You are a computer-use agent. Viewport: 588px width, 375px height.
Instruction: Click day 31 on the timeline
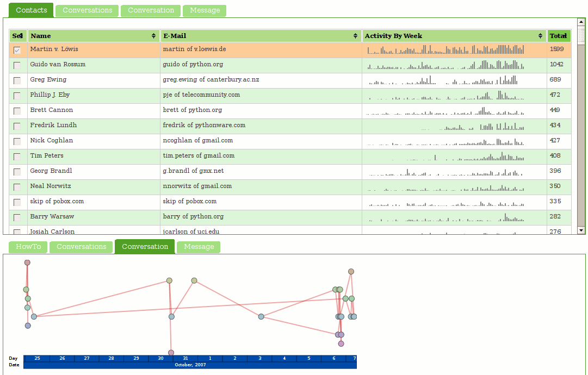(185, 359)
